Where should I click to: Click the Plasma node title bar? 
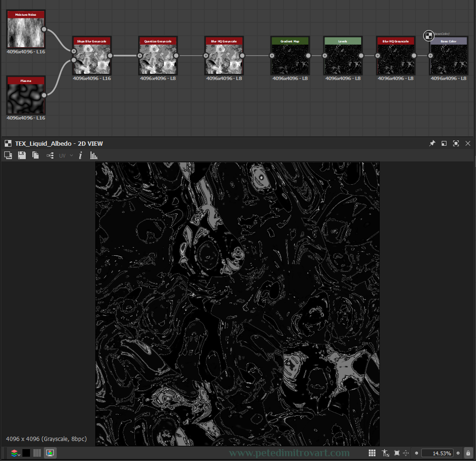coord(26,81)
